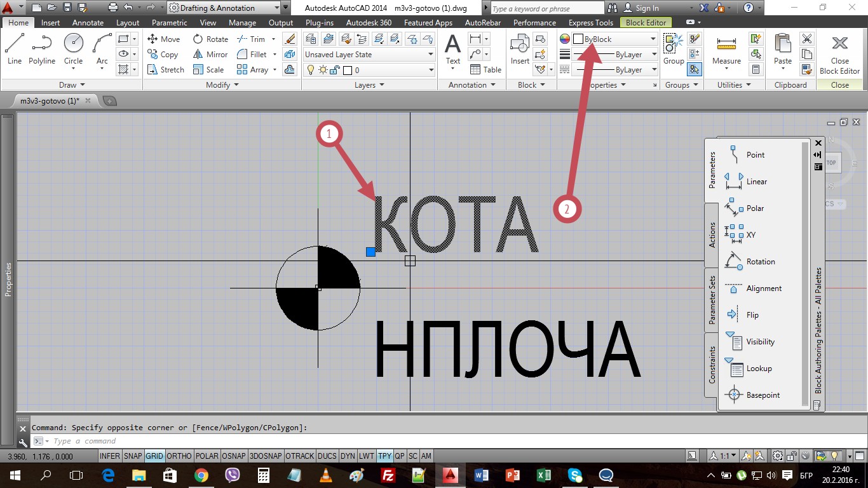868x488 pixels.
Task: Click the command line input field
Action: point(445,440)
